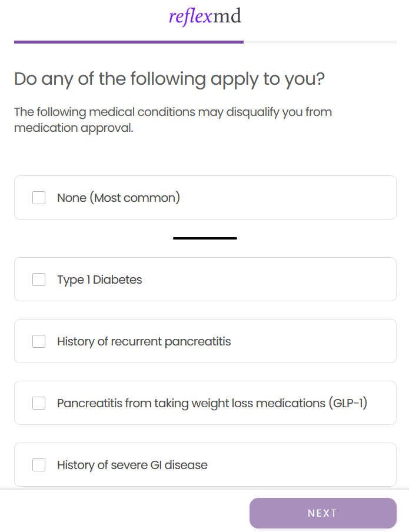The width and height of the screenshot is (409, 532).
Task: Click the reflexmd logo
Action: tap(205, 16)
